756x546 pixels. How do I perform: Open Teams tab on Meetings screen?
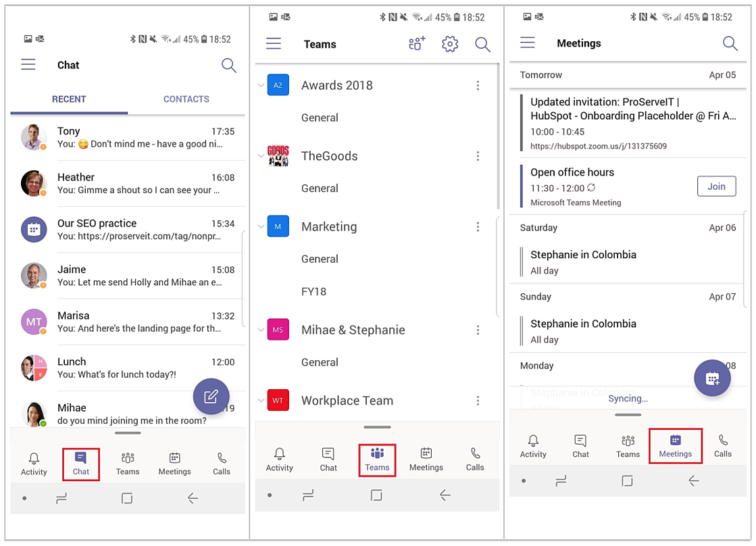point(628,446)
